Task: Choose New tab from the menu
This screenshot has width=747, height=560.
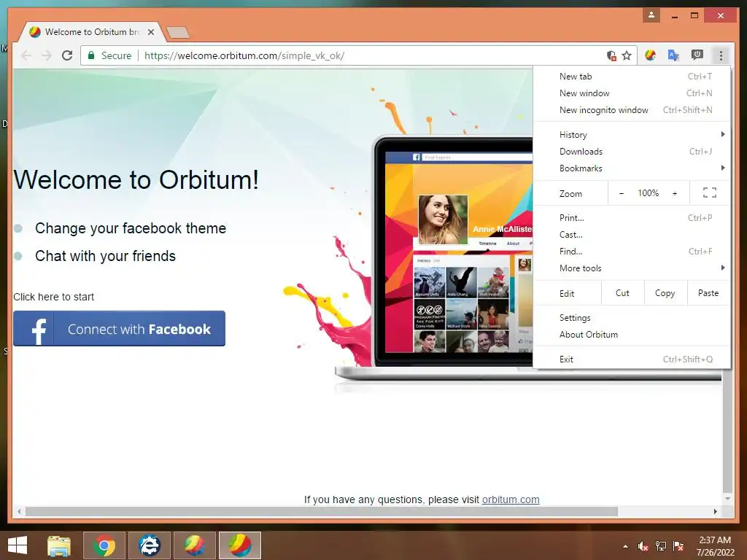Action: (x=632, y=76)
